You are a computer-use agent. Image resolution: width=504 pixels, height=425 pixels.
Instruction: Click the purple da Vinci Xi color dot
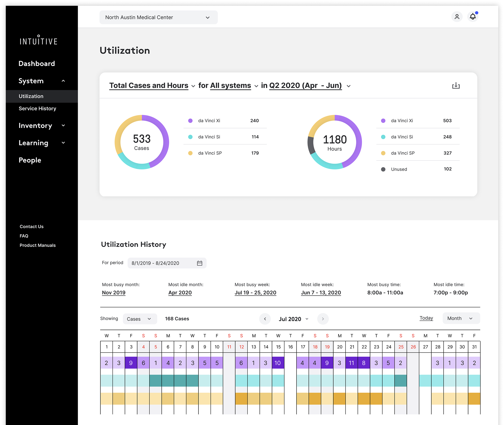click(x=190, y=121)
